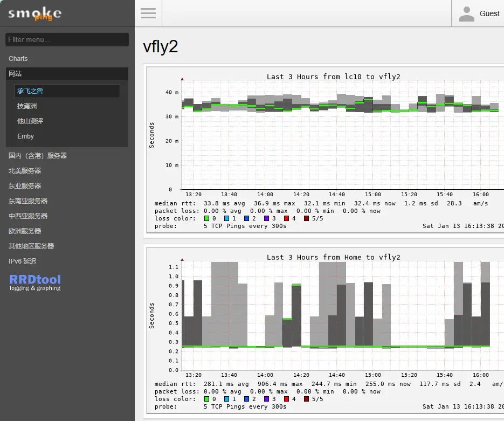Open the 东南亚服务器 menu entry
Image resolution: width=504 pixels, height=421 pixels.
[28, 201]
